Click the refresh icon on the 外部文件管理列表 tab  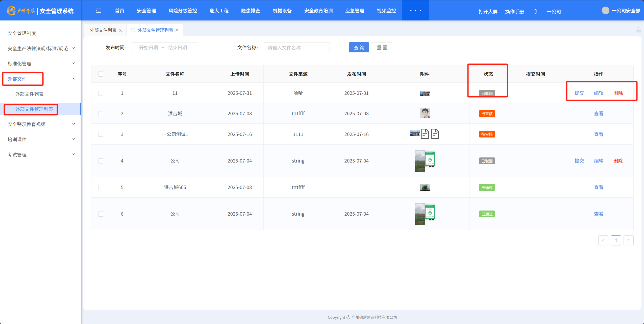point(133,30)
